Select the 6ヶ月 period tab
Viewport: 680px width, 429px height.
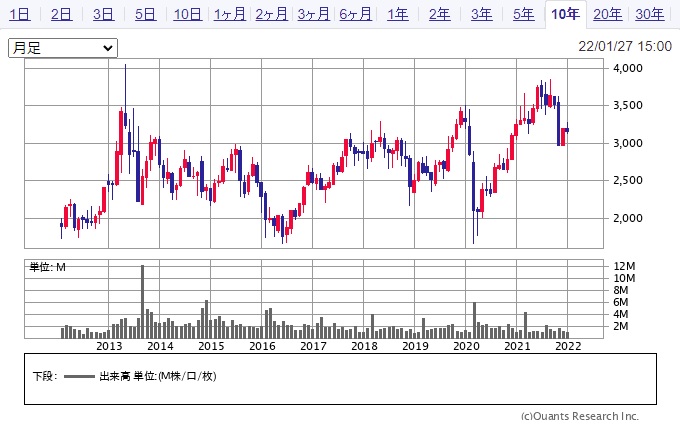(x=356, y=14)
